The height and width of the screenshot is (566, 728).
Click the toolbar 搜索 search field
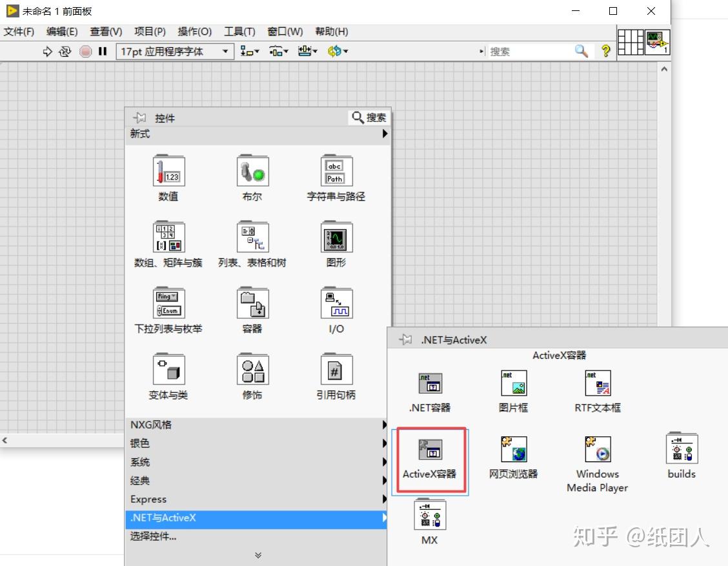pos(529,52)
